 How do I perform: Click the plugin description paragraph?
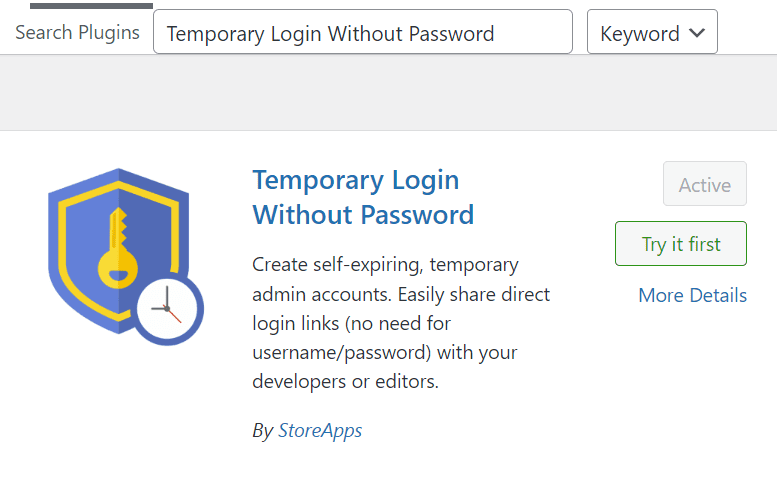401,323
